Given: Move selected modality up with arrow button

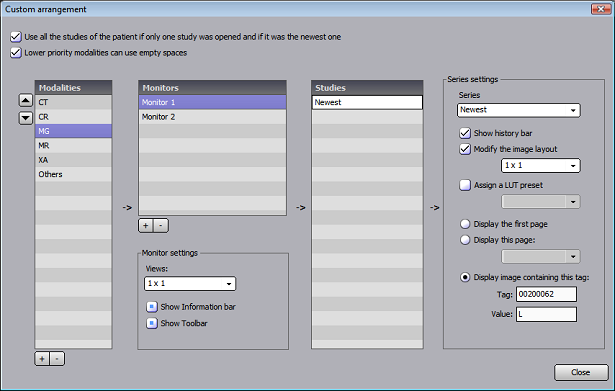Looking at the screenshot, I should pos(25,101).
